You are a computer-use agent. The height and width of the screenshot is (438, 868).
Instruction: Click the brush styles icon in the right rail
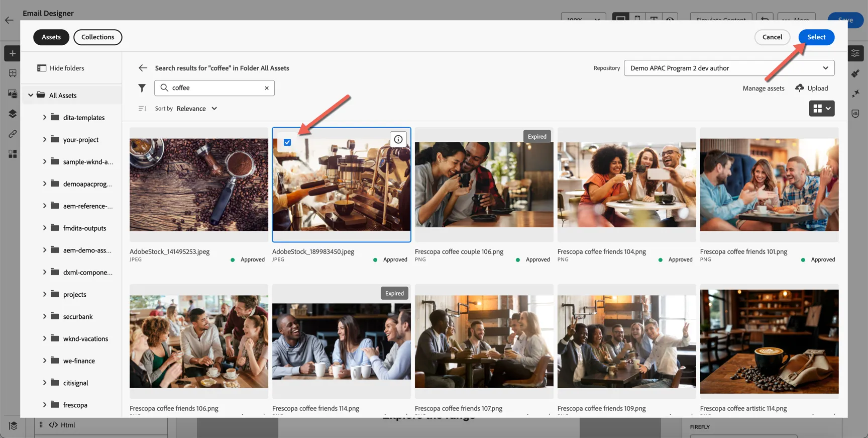pos(855,73)
